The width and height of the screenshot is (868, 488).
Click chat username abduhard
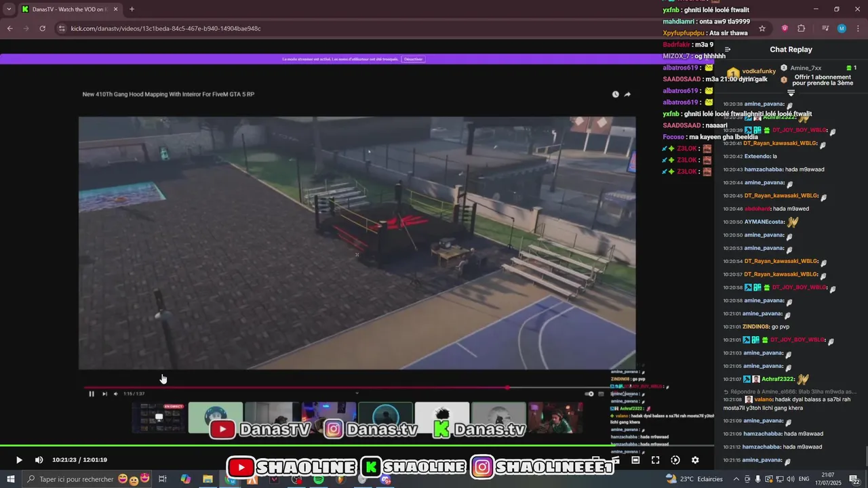click(x=757, y=209)
